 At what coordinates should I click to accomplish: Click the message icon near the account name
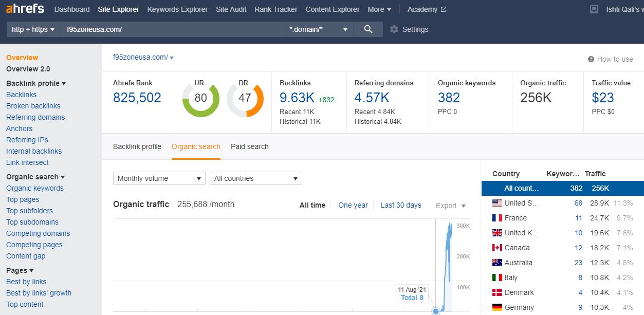click(594, 9)
